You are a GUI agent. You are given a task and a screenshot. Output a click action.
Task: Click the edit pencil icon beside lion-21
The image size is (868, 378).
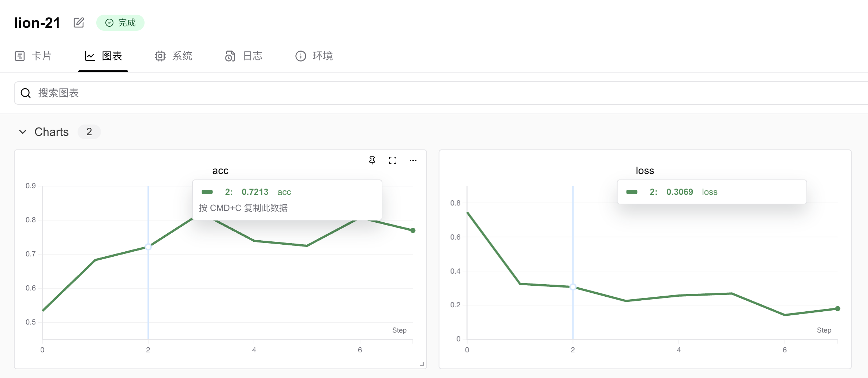tap(79, 23)
